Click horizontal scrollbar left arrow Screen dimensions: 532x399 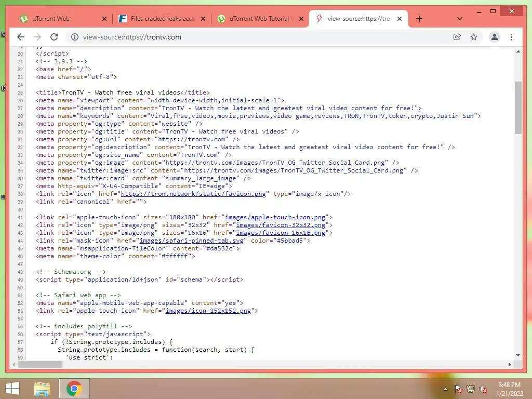14,364
